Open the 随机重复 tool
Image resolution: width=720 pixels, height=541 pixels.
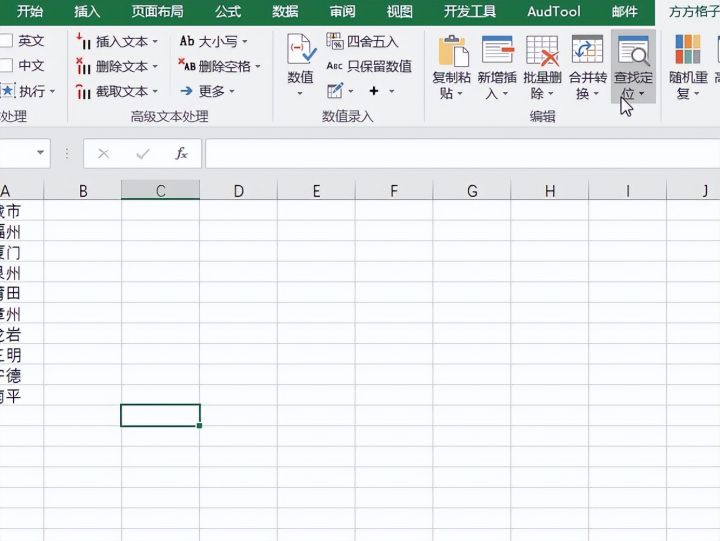pyautogui.click(x=687, y=67)
